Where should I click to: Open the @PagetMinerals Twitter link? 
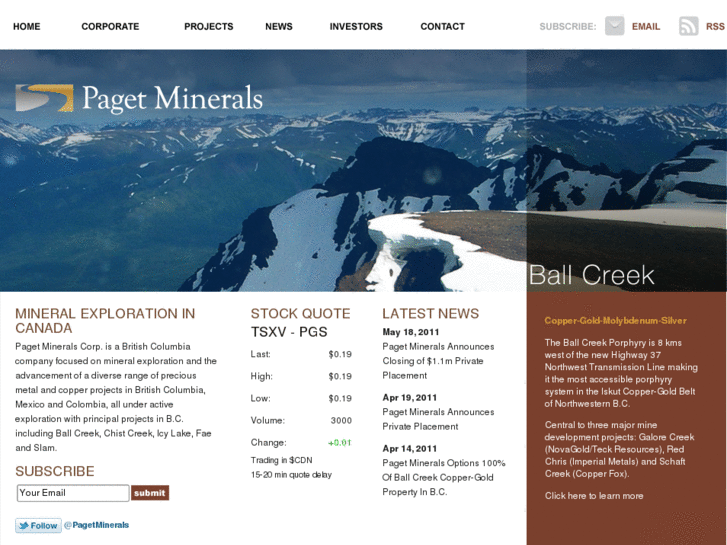pyautogui.click(x=96, y=525)
